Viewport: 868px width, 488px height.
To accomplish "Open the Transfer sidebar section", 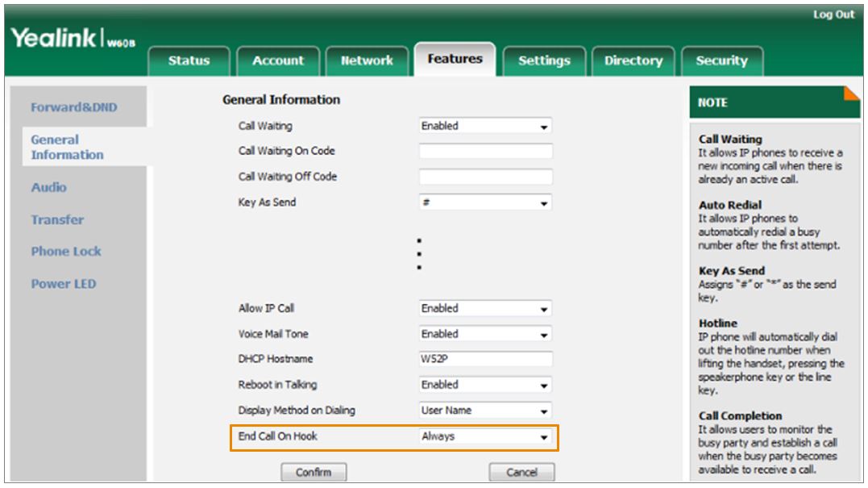I will pyautogui.click(x=57, y=219).
